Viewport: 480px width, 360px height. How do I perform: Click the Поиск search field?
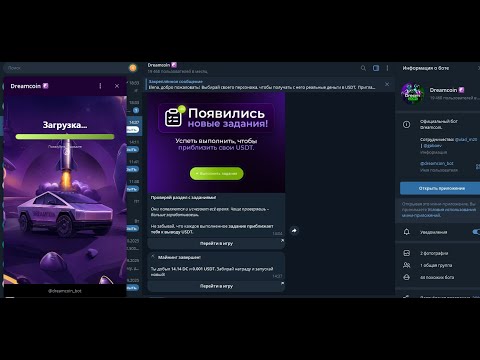point(65,68)
